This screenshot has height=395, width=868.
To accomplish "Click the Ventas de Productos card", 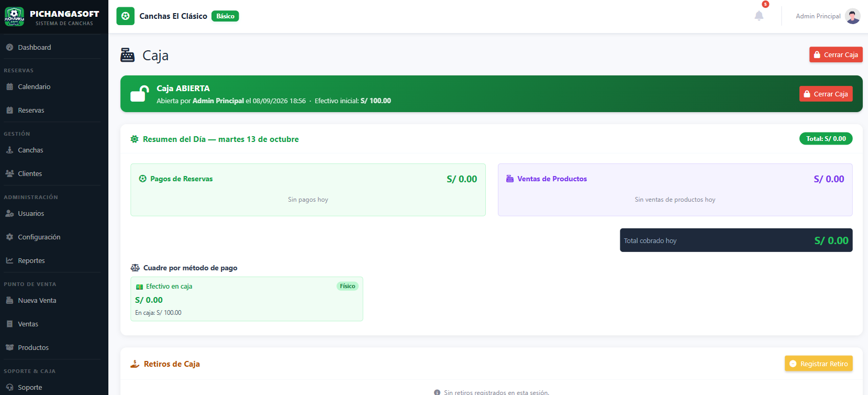I will [x=675, y=190].
